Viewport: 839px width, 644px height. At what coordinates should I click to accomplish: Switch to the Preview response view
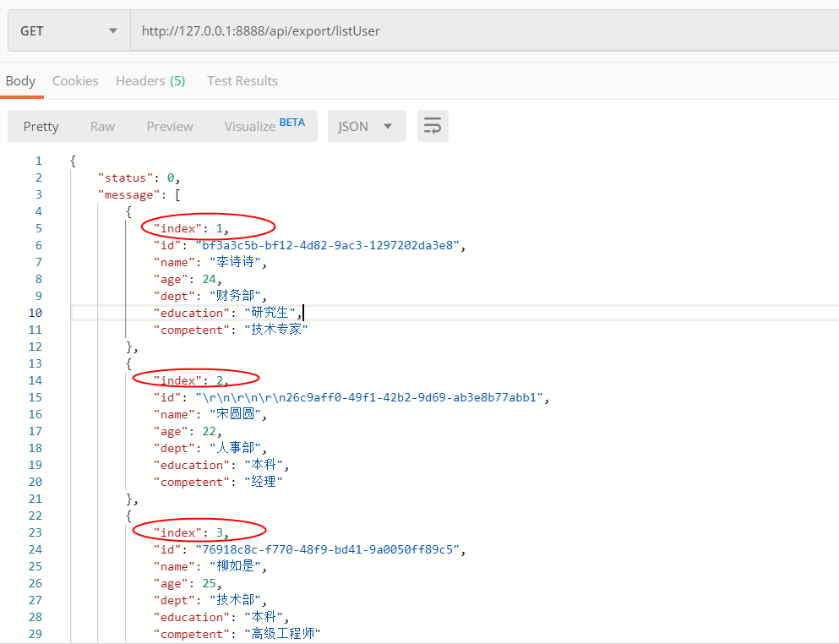click(169, 125)
